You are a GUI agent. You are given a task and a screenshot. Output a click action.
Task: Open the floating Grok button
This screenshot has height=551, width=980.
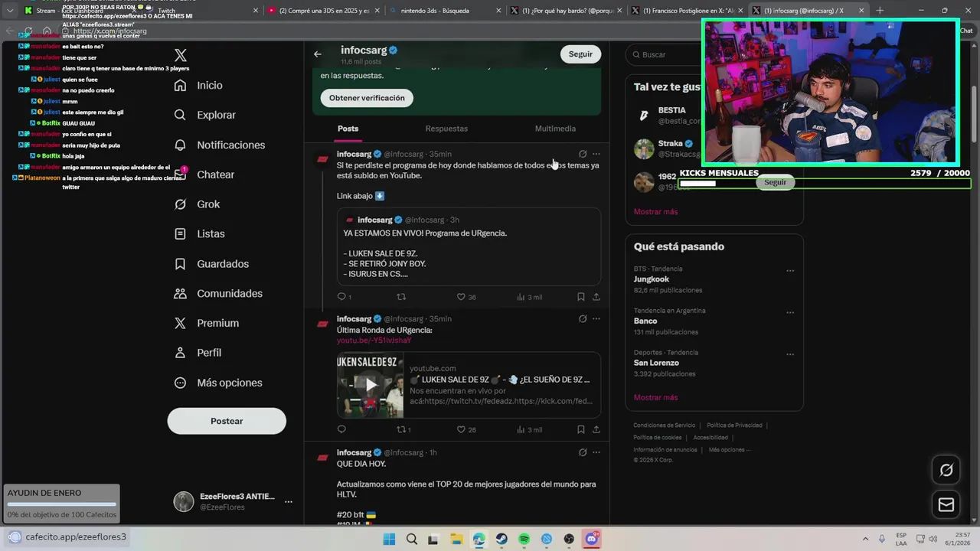946,470
